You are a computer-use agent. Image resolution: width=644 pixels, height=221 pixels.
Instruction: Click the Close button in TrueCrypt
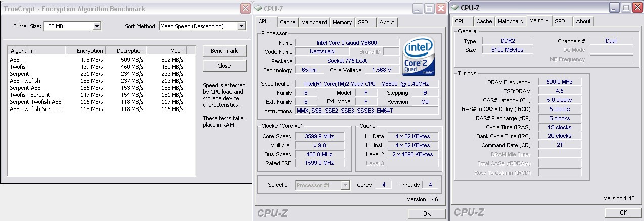pos(224,66)
